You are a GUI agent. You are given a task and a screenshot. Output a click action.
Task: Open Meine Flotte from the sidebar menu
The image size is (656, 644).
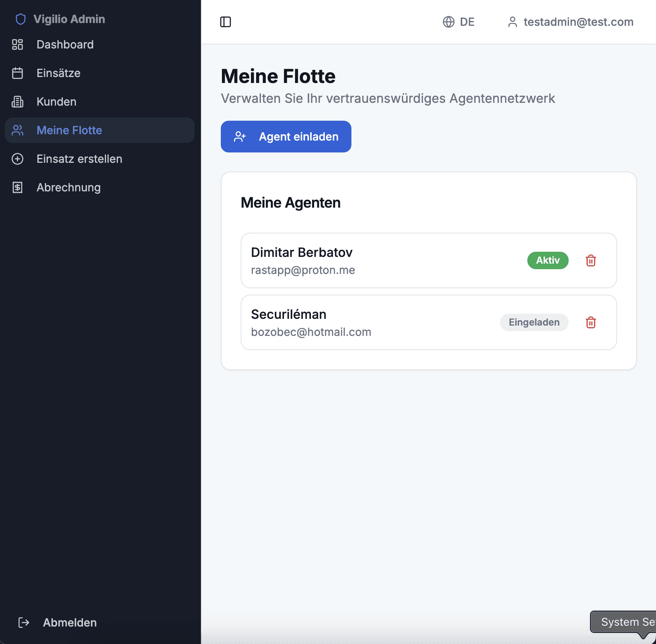[x=69, y=130]
